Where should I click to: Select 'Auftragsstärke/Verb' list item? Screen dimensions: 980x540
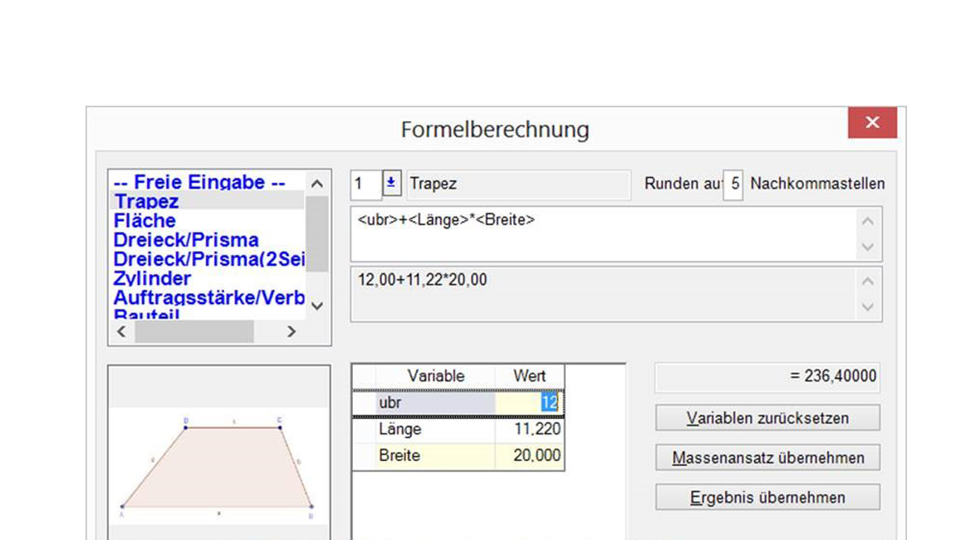(209, 297)
